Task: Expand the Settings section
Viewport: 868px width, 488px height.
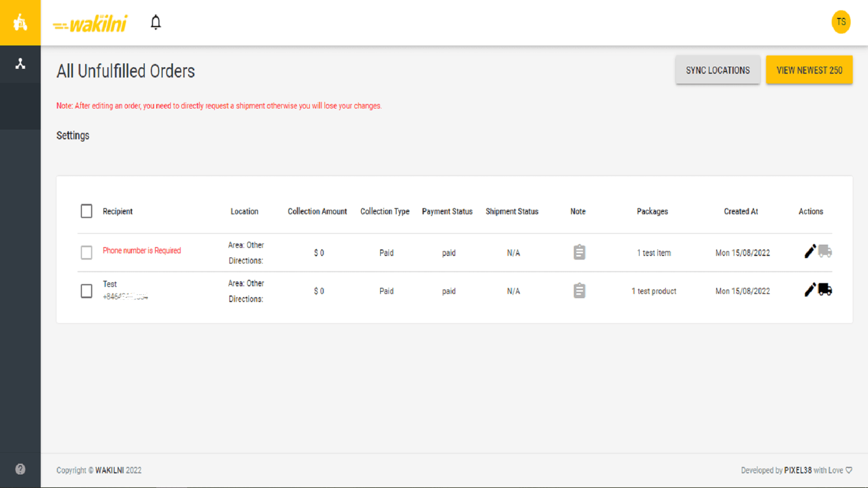Action: click(73, 135)
